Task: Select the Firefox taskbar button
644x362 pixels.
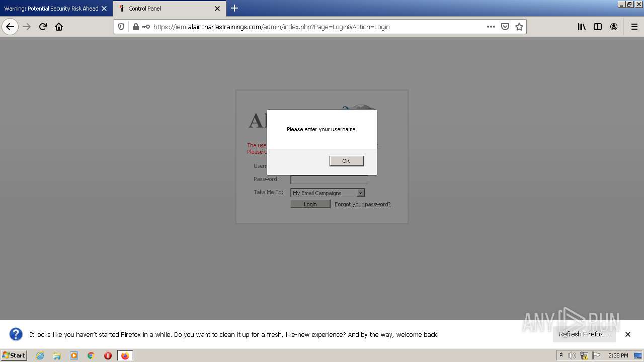Action: click(x=125, y=355)
